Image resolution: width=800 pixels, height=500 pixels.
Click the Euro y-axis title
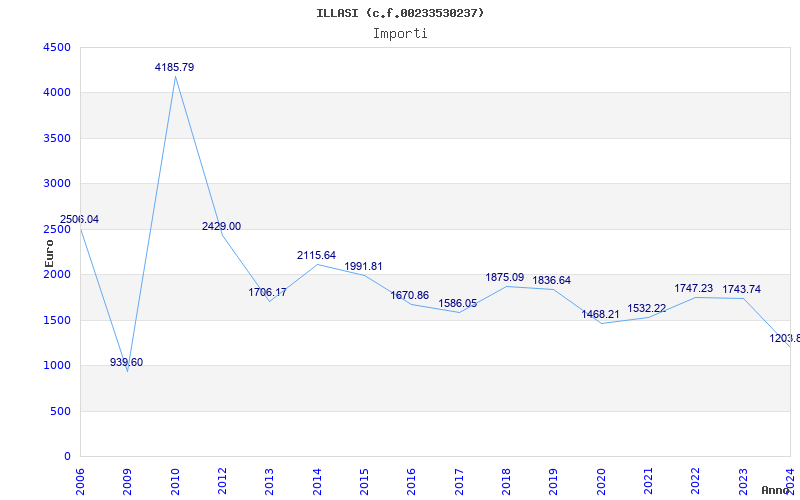click(x=49, y=254)
